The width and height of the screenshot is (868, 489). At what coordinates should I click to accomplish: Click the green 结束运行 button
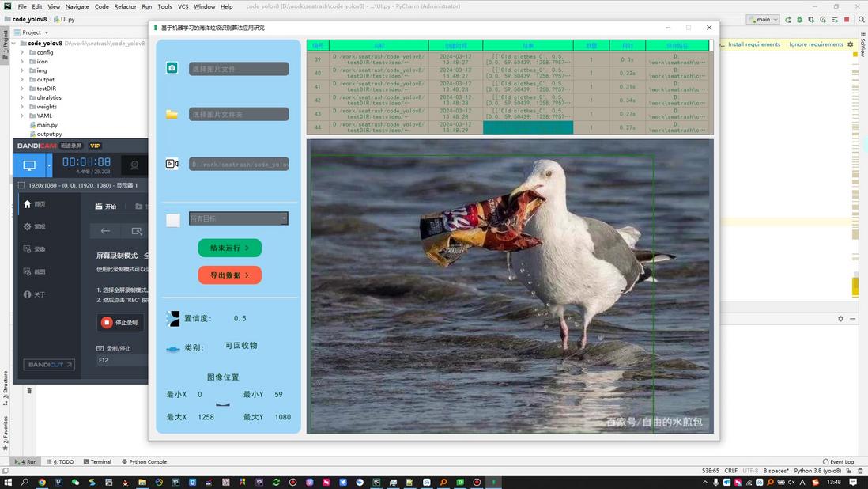tap(230, 248)
